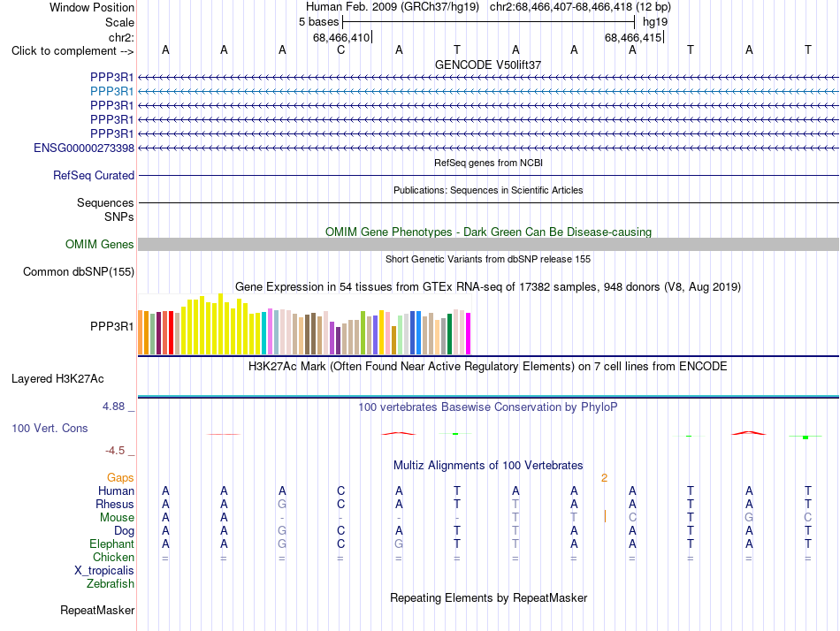
Task: Click the light-blue highlighted PPP3R1 transcript label
Action: [x=111, y=92]
